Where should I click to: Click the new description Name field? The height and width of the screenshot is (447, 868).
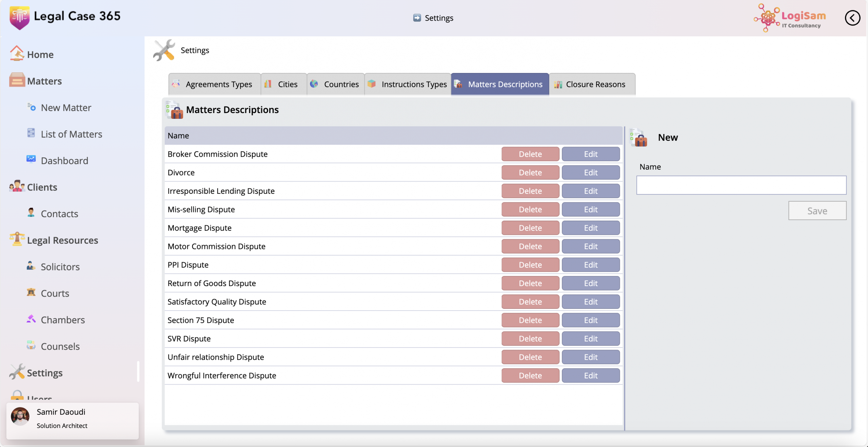[741, 185]
